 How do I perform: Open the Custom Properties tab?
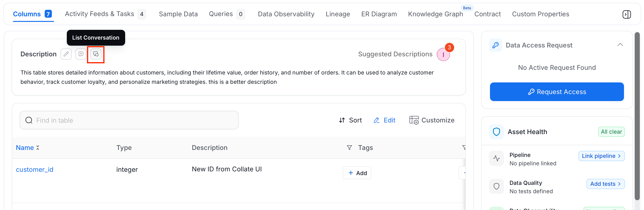click(540, 14)
